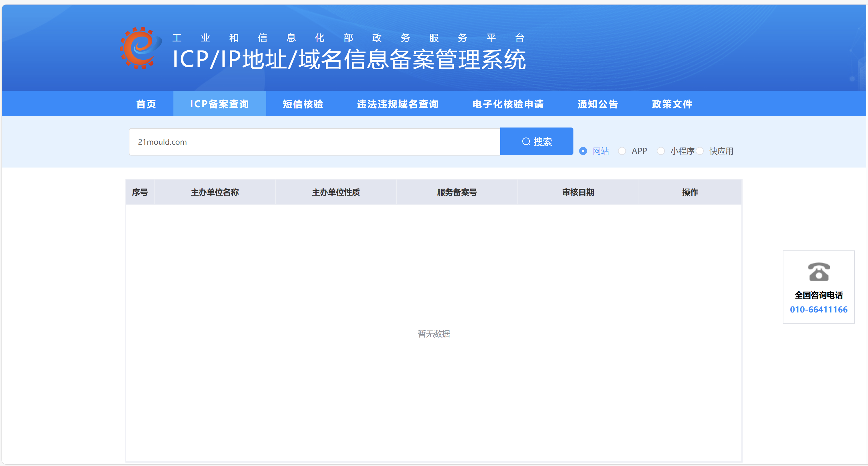This screenshot has width=868, height=466.
Task: Click the magnifier icon inside the 搜索 button
Action: (x=527, y=141)
